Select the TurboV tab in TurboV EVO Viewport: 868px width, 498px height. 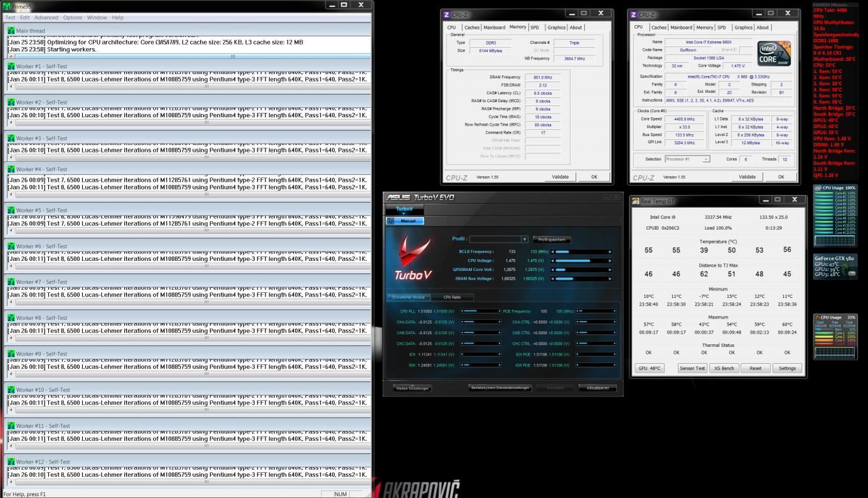404,209
